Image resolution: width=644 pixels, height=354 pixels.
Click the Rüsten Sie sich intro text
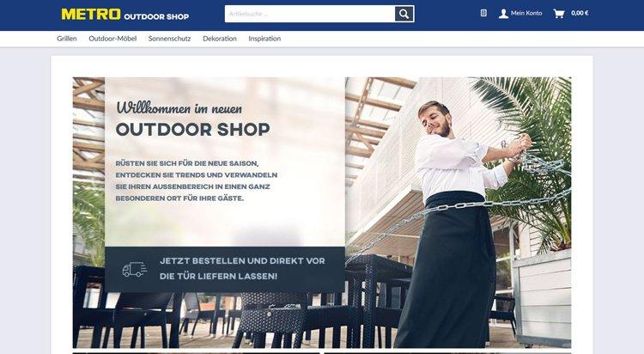[197, 181]
